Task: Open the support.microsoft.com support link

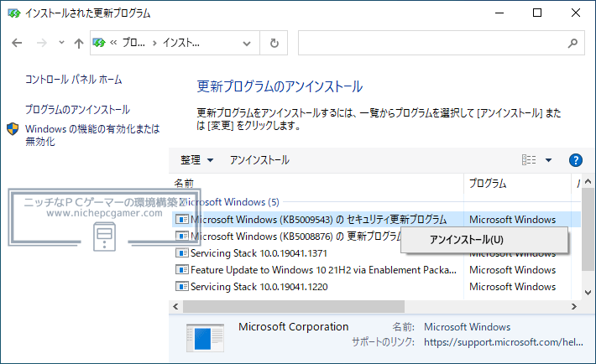Action: (504, 342)
